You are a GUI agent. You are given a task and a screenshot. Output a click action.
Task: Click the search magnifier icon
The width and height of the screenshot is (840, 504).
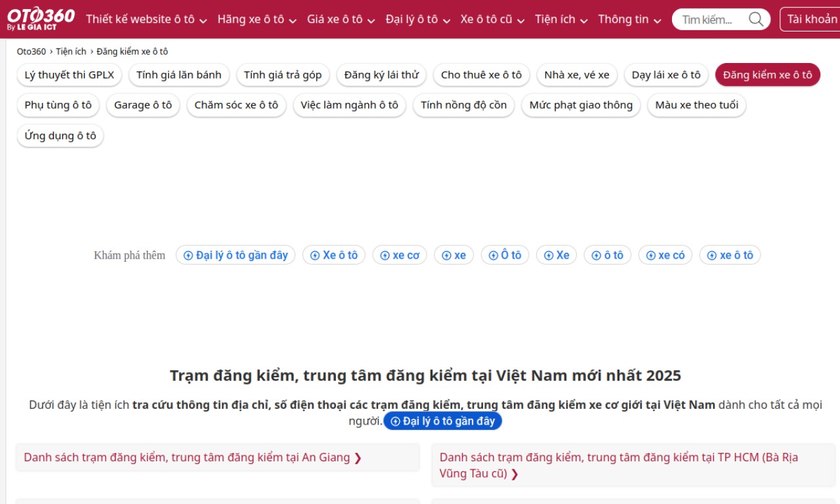pyautogui.click(x=756, y=19)
